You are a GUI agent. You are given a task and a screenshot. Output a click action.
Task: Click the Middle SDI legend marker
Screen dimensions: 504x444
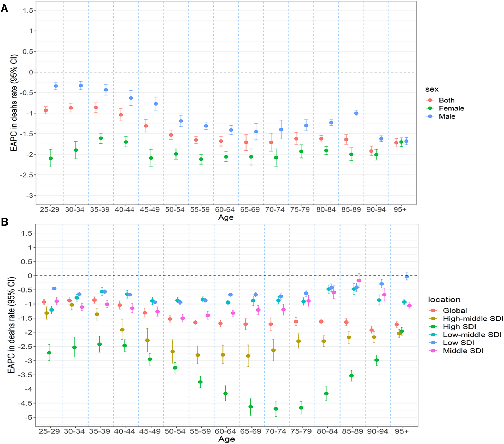point(433,351)
